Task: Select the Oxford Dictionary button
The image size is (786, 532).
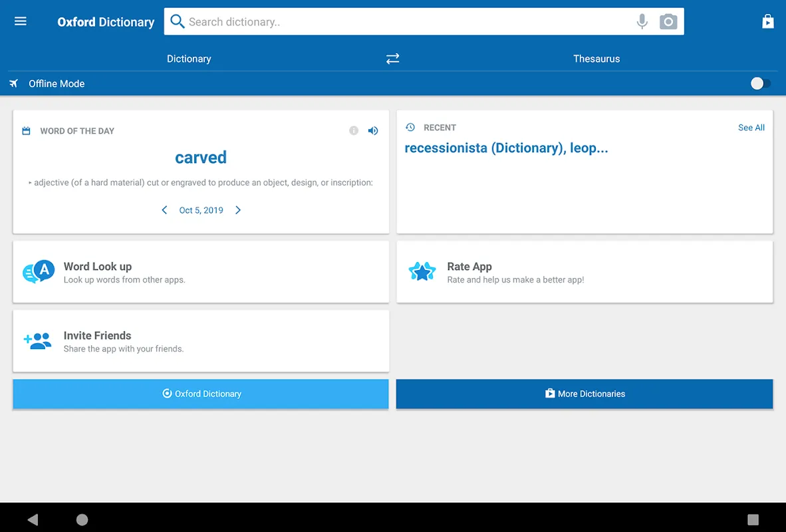Action: [x=201, y=394]
